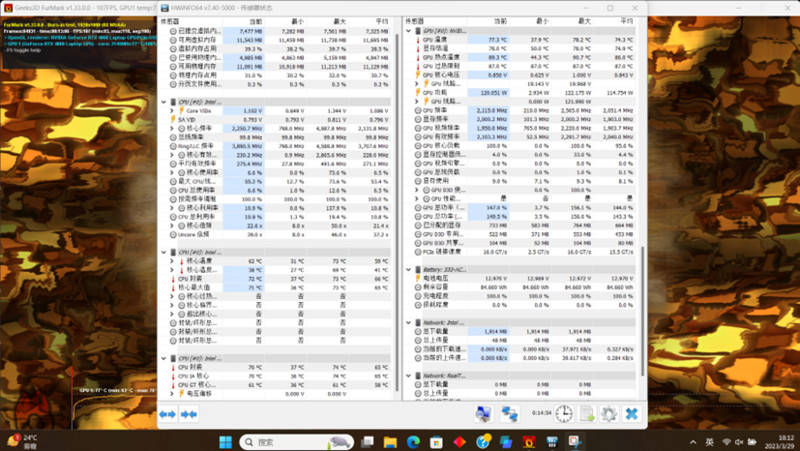The image size is (800, 451).
Task: Click the left panel vertical scrollbar
Action: pos(397,212)
